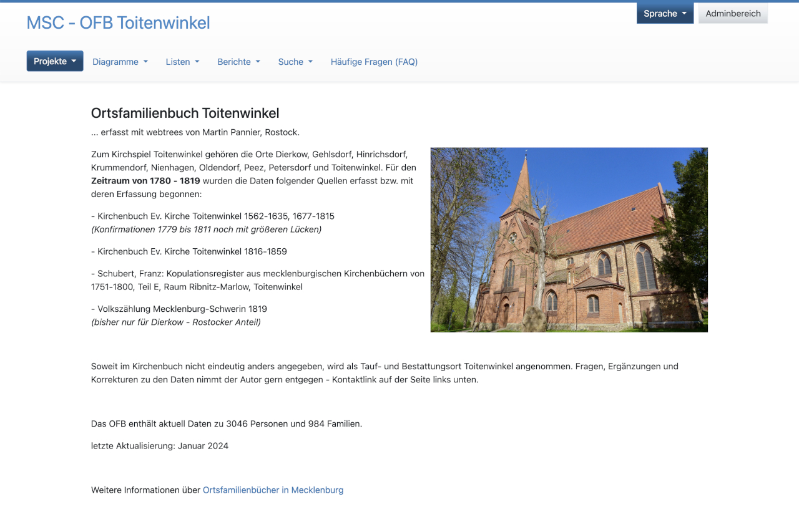Click the letzte Aktualisierung: Januar 2024 text
This screenshot has height=532, width=799.
click(160, 446)
